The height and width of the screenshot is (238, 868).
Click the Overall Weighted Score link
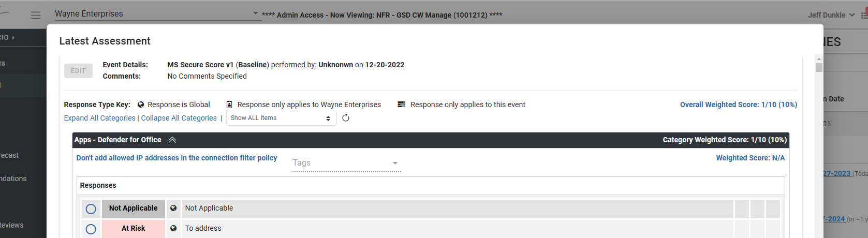point(739,105)
